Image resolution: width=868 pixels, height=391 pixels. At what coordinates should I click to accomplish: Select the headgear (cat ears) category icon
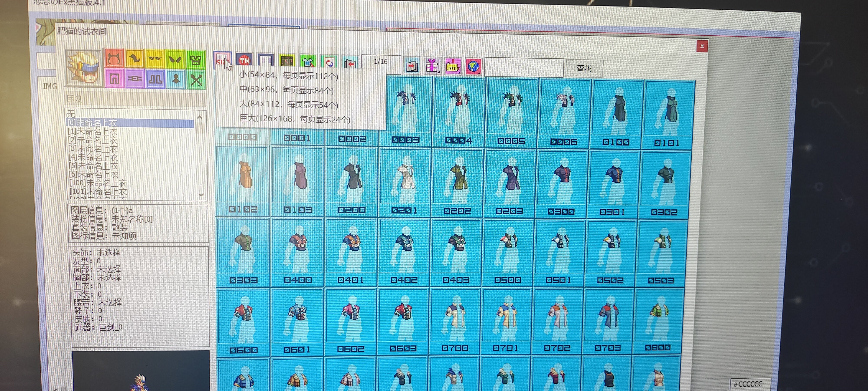(x=114, y=59)
